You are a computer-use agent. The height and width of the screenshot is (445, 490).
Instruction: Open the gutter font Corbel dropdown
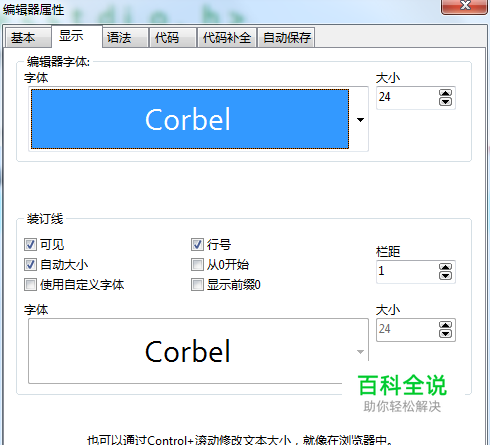tap(198, 351)
